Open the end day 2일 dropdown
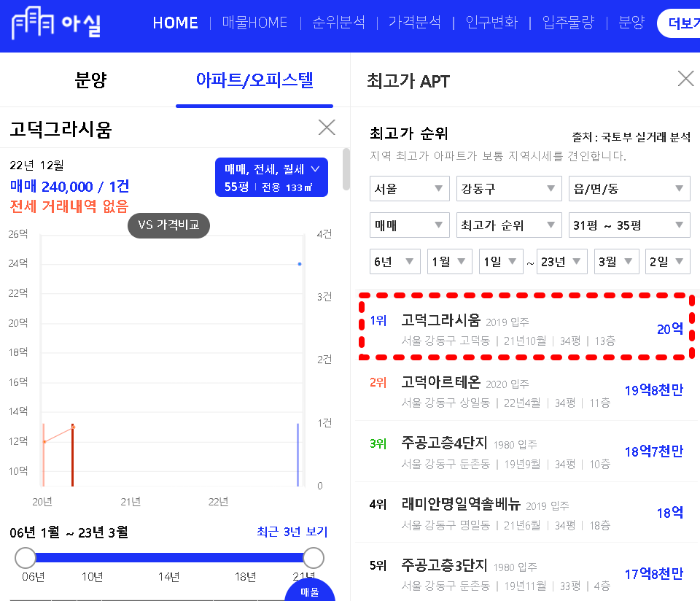 click(668, 262)
